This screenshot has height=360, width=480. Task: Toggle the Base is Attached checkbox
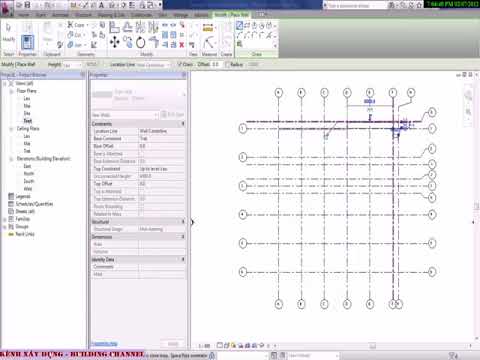tap(141, 154)
